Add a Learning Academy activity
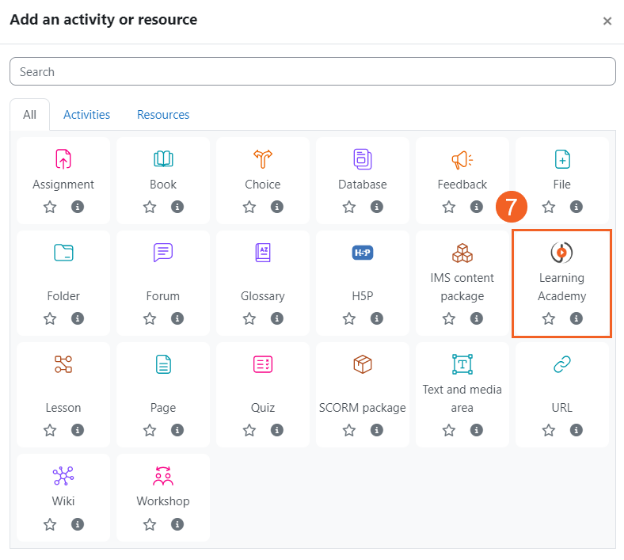 click(x=561, y=253)
